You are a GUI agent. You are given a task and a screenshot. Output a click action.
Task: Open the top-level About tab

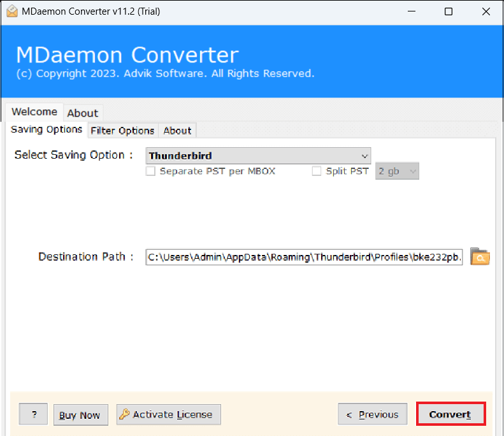(83, 113)
